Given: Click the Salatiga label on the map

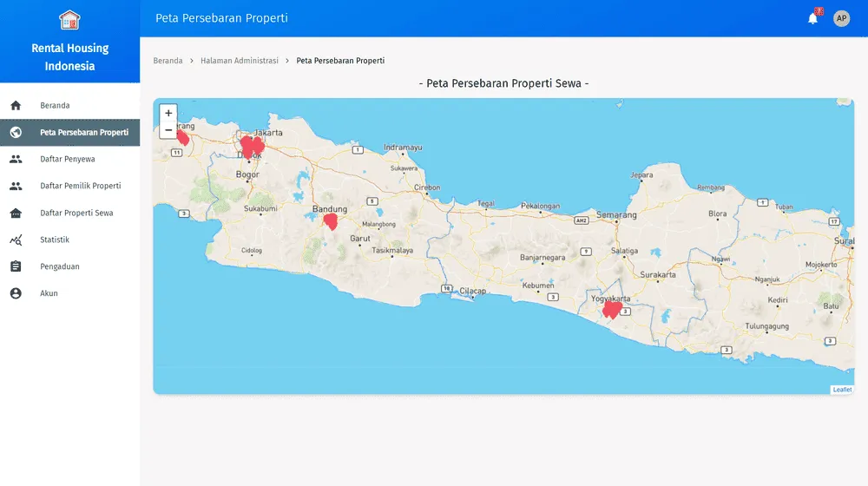Looking at the screenshot, I should pyautogui.click(x=624, y=251).
